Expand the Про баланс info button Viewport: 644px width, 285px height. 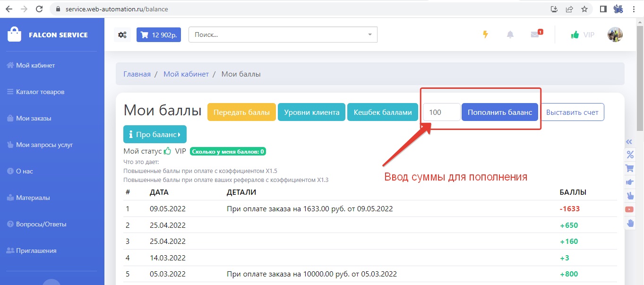click(x=155, y=134)
